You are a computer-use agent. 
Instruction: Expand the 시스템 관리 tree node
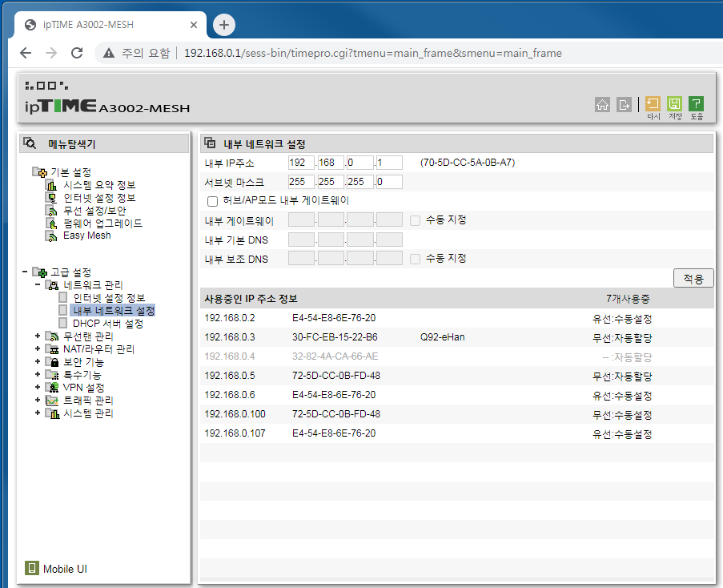(38, 413)
